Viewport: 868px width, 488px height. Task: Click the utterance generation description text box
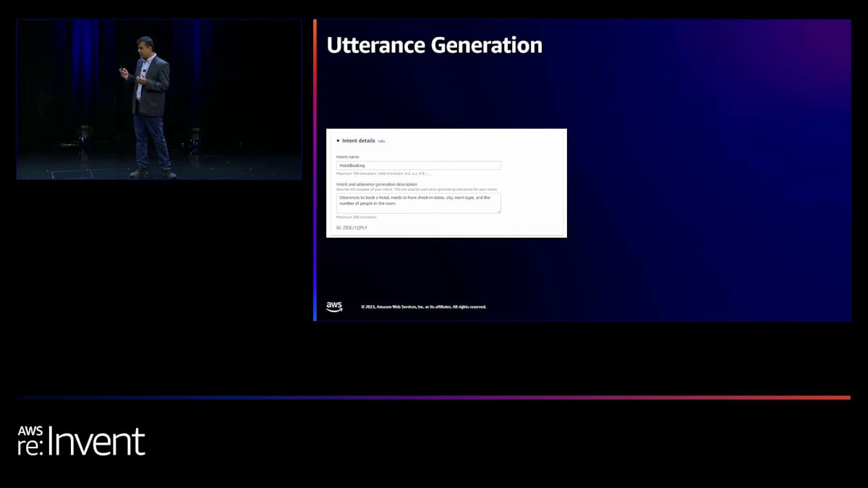coord(418,202)
